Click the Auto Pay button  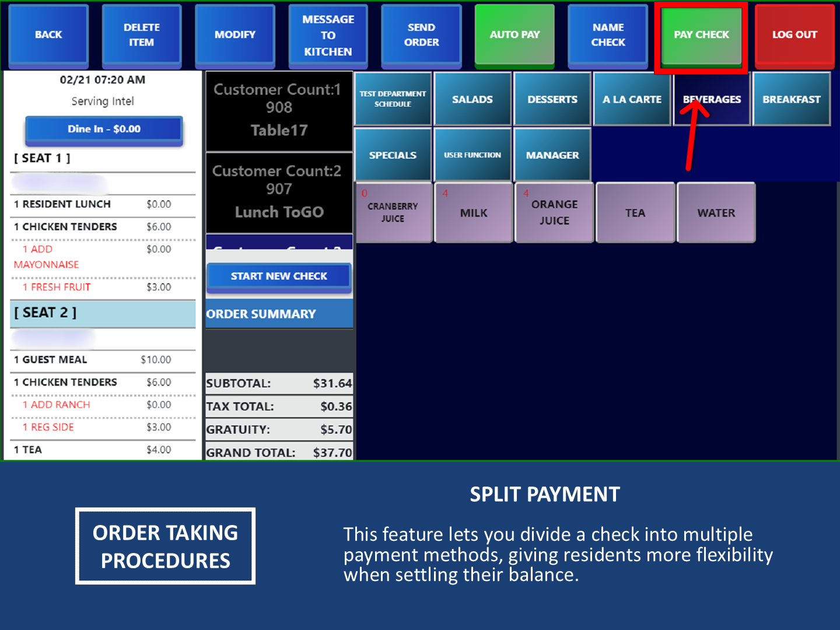pyautogui.click(x=514, y=34)
